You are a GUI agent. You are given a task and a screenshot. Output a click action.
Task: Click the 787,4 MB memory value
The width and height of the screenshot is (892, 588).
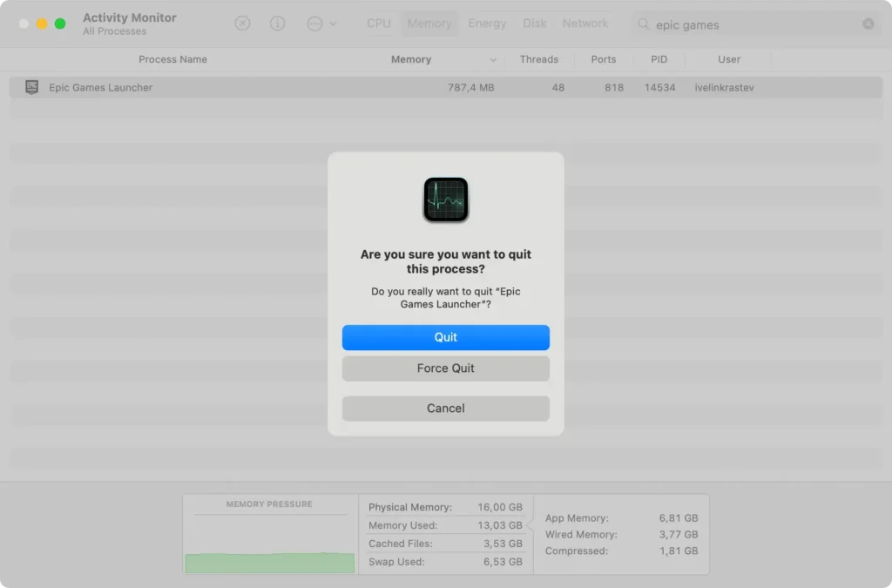pyautogui.click(x=470, y=88)
